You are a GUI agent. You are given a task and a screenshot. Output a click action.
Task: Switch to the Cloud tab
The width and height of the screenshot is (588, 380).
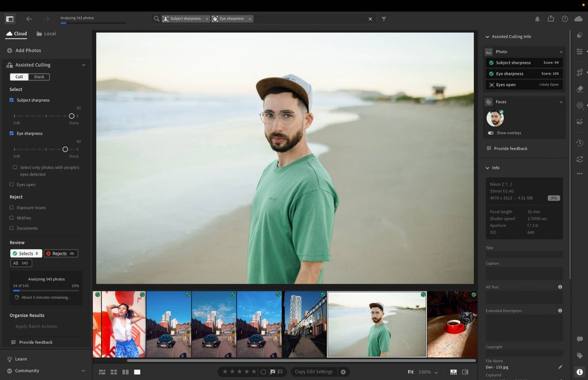(17, 34)
